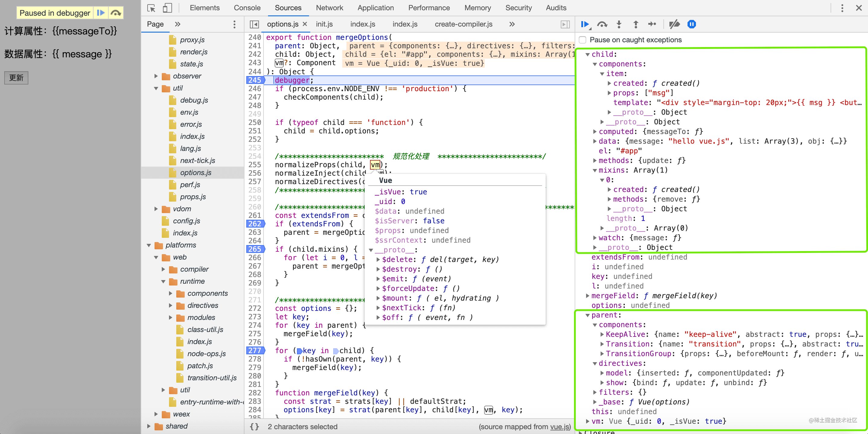Toggle the device toolbar icon
Image resolution: width=868 pixels, height=434 pixels.
pos(167,8)
